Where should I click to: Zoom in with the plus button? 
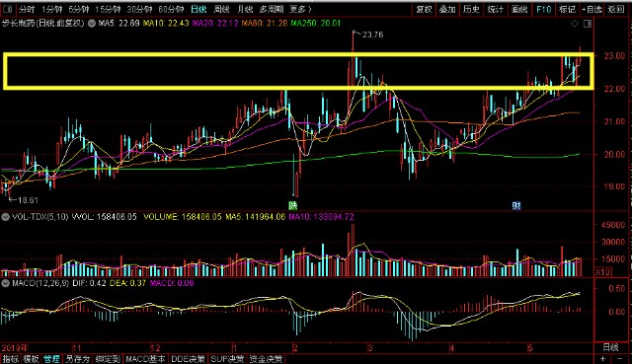[x=603, y=359]
